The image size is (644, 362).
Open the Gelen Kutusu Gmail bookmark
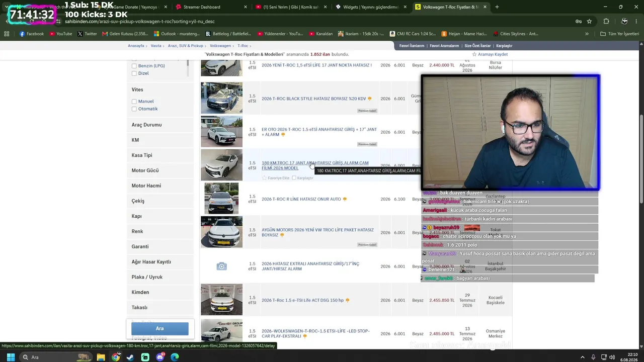[125, 34]
